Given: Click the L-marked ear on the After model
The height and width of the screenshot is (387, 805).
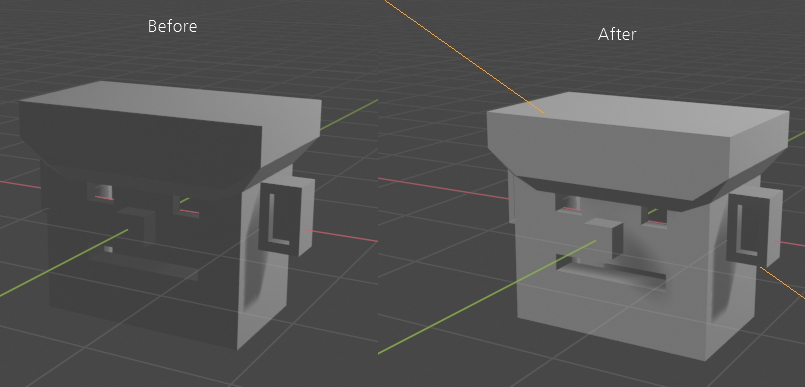Looking at the screenshot, I should click(755, 228).
